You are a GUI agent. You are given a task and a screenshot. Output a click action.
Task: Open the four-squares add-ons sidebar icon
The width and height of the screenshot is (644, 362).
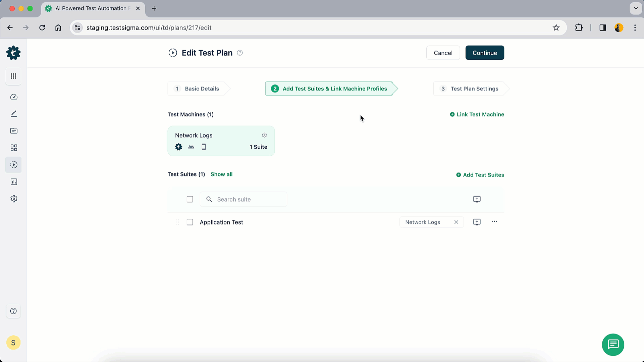[14, 148]
